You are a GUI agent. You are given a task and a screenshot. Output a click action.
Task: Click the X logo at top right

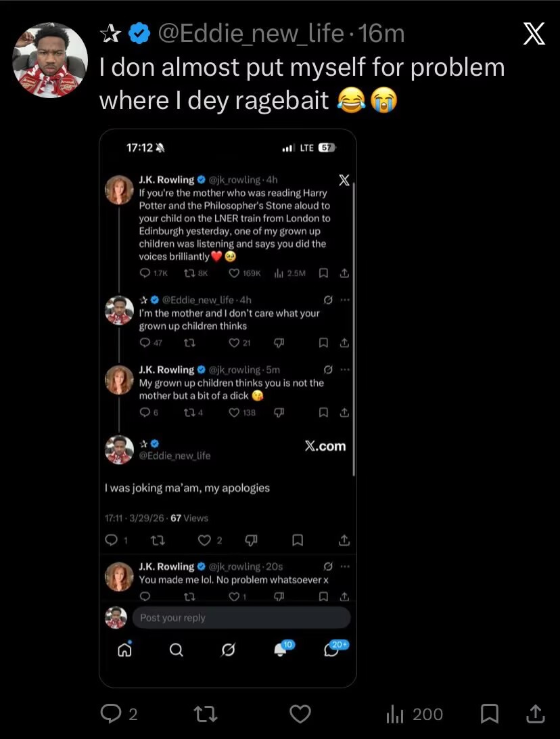pyautogui.click(x=534, y=35)
